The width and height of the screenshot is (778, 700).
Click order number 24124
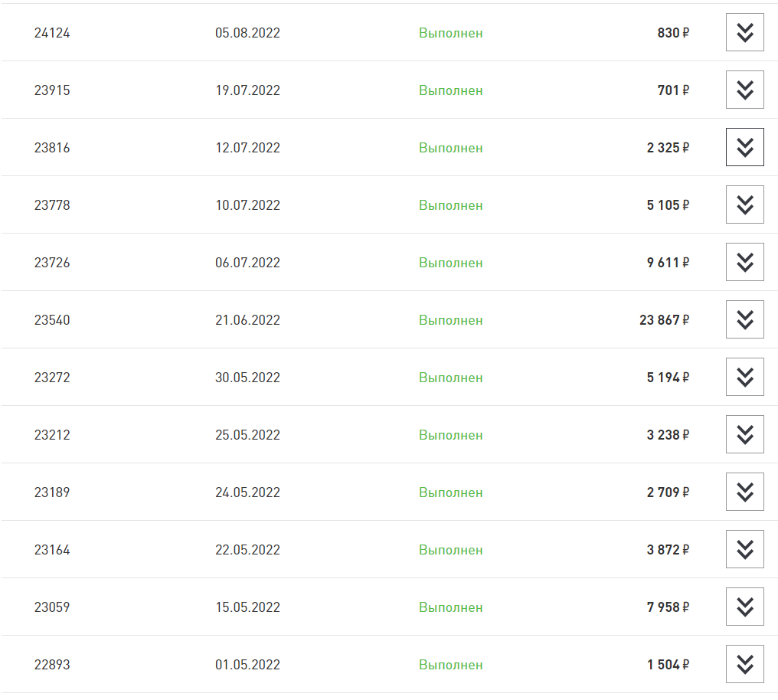tap(52, 33)
